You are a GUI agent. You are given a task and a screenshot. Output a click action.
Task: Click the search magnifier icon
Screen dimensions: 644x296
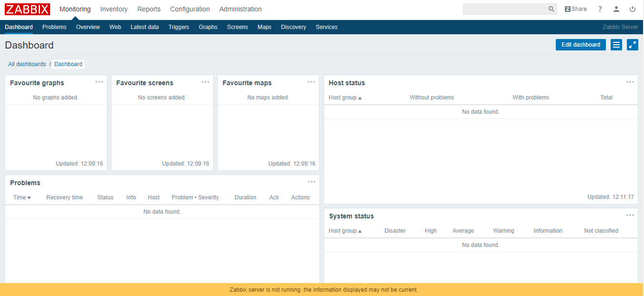coord(552,9)
